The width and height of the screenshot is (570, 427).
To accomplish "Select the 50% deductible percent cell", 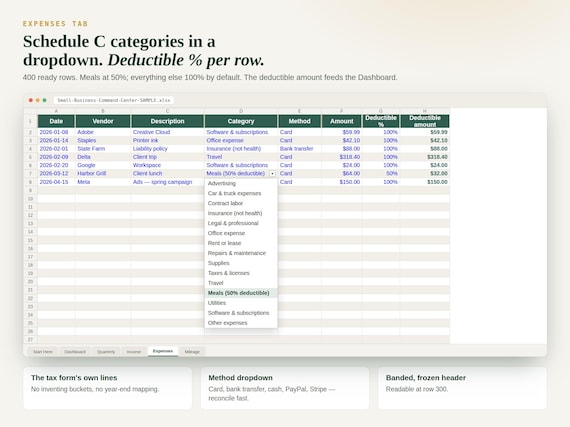I will pos(381,174).
